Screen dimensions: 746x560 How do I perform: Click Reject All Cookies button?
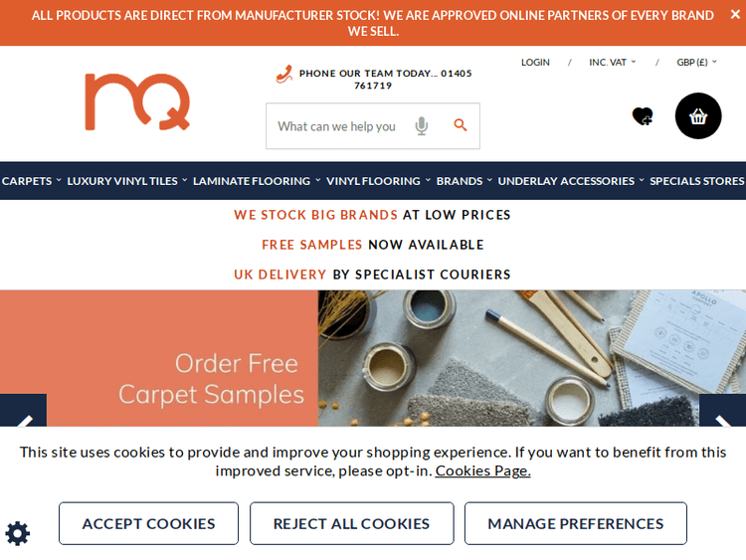pyautogui.click(x=351, y=523)
